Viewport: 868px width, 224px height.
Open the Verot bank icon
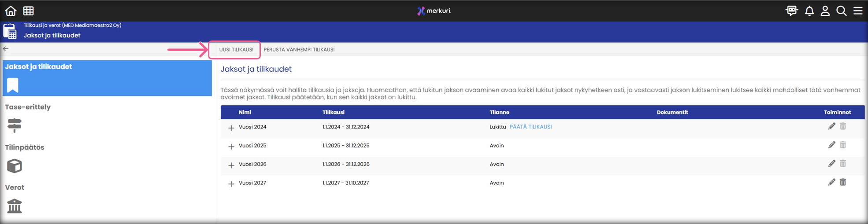15,206
